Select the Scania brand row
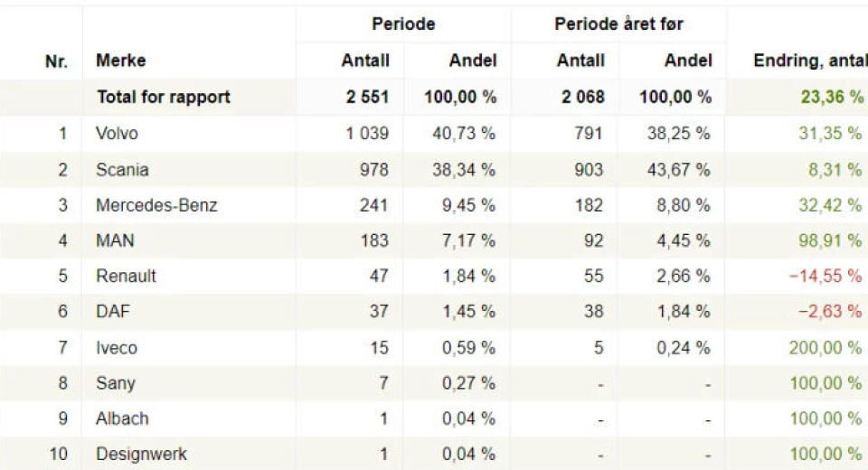The image size is (868, 470). tap(122, 169)
